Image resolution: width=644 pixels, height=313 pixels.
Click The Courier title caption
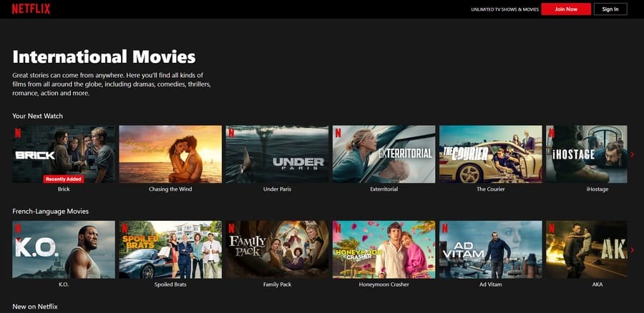point(491,189)
